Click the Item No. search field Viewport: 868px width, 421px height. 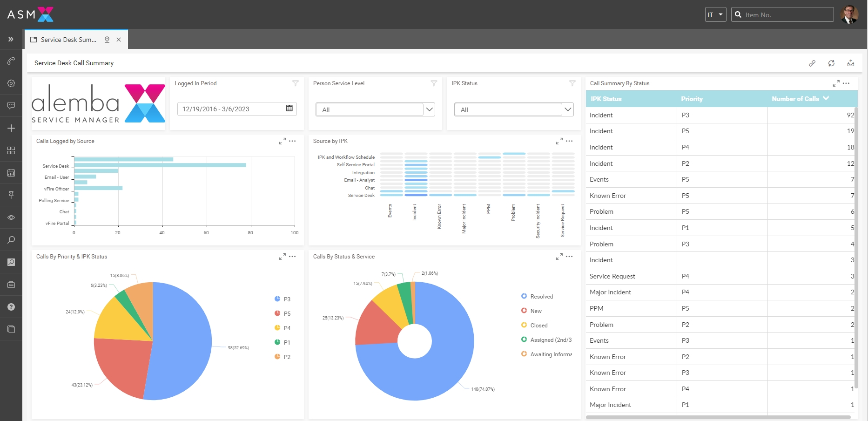coord(787,15)
